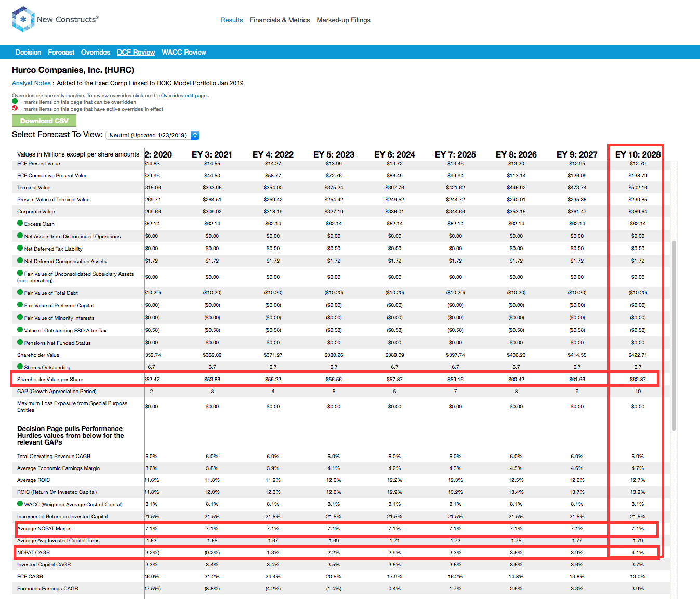Click the 3.9% Economic Earnings CAGR for 2028
The image size is (700, 599).
click(638, 588)
